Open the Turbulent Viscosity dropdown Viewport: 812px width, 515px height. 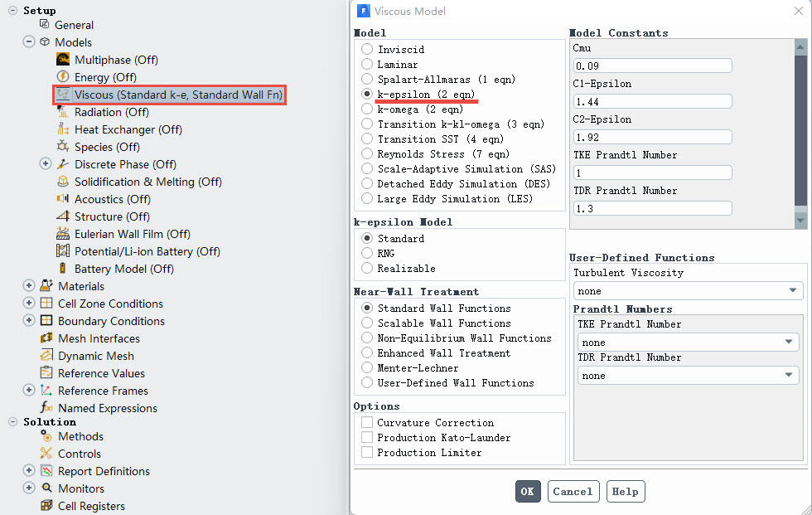pyautogui.click(x=688, y=291)
